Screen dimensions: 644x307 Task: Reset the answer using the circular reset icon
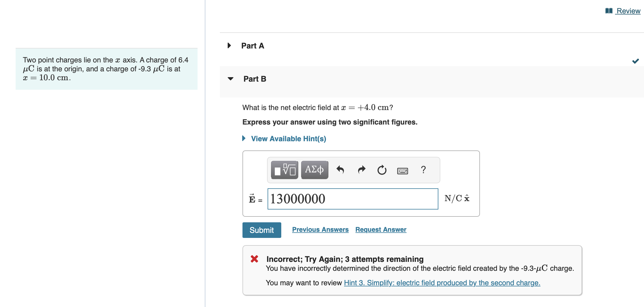(x=381, y=170)
